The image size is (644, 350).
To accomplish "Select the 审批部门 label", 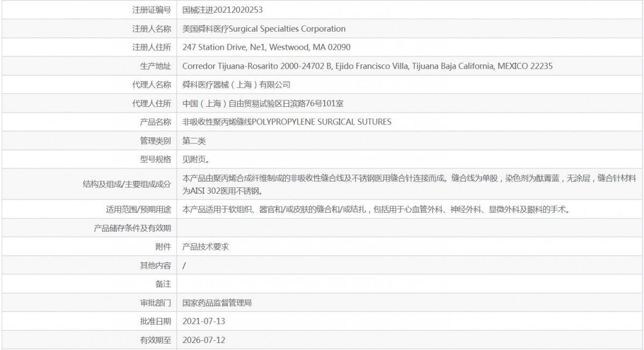I will pos(155,303).
